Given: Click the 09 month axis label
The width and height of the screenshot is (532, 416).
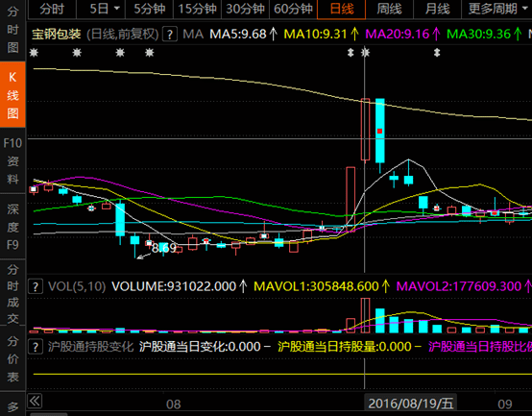Looking at the screenshot, I should coord(505,404).
